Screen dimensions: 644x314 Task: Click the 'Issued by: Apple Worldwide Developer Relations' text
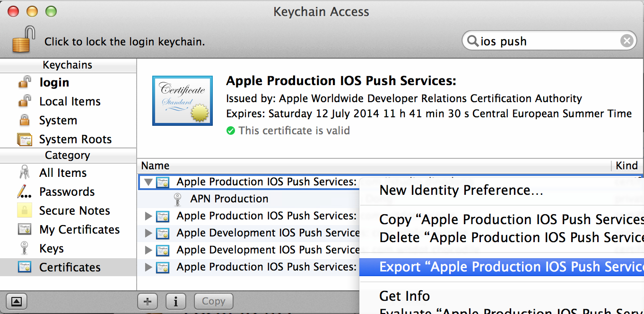pyautogui.click(x=404, y=98)
